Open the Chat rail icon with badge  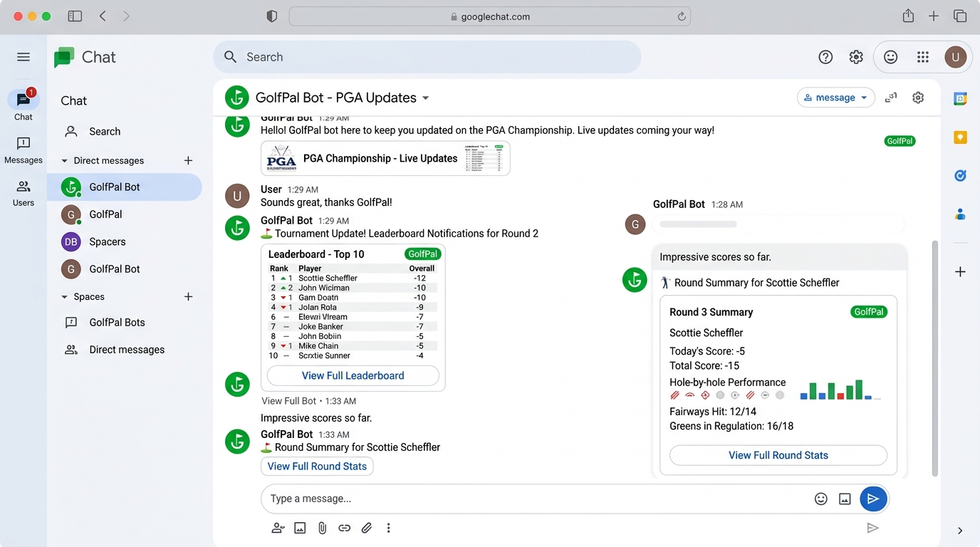[x=24, y=100]
